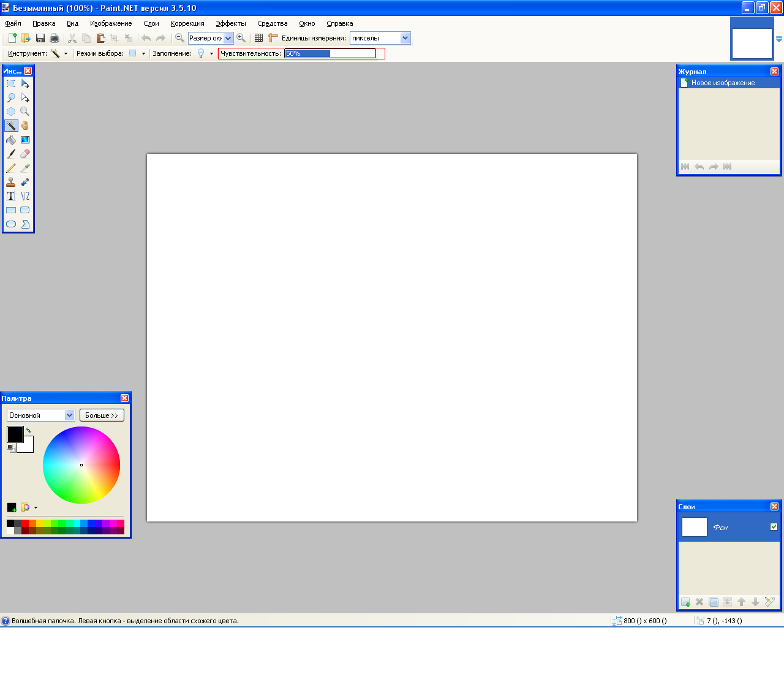Open the Единицы измерения units dropdown
This screenshot has height=690, width=784.
point(405,38)
